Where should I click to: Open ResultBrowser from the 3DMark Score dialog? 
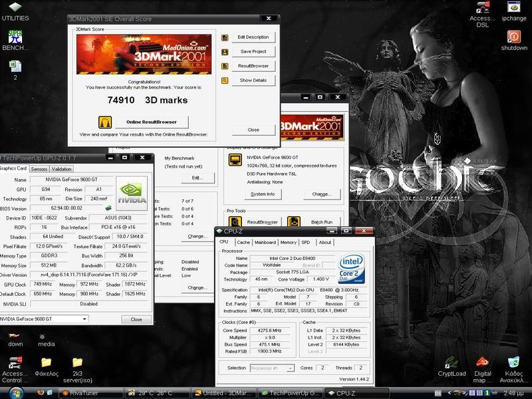pos(253,66)
